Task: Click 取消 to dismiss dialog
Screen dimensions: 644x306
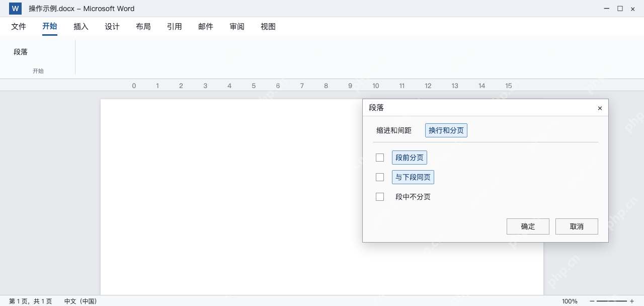Action: [x=577, y=226]
